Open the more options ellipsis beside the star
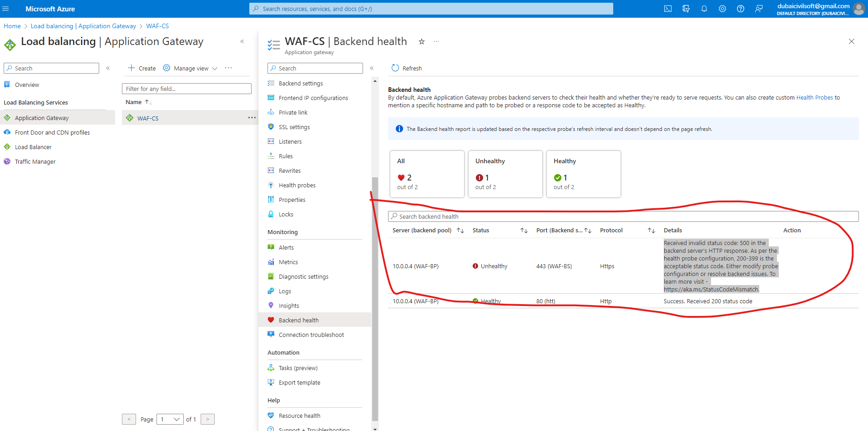The image size is (868, 431). (x=436, y=41)
